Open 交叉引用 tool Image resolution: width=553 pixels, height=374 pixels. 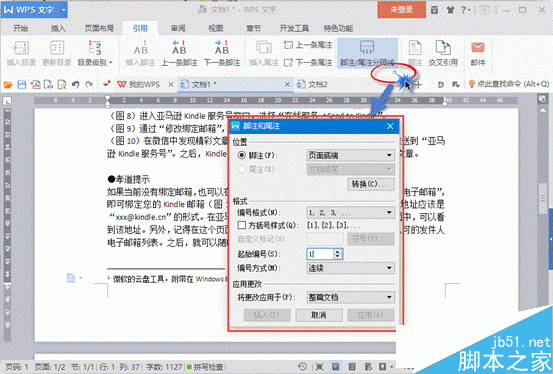[x=443, y=53]
